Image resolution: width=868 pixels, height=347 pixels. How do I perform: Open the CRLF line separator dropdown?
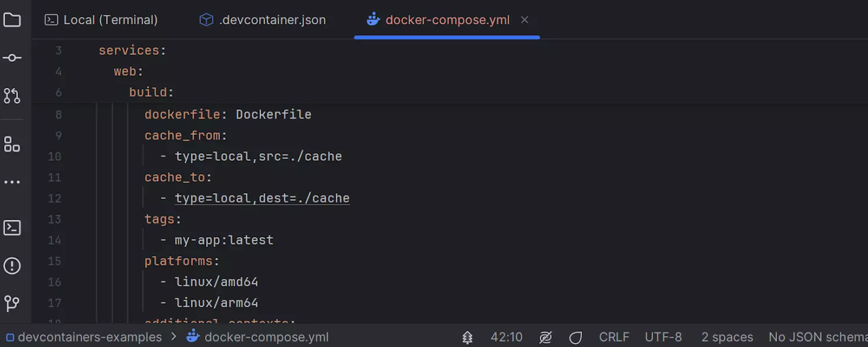pos(614,337)
